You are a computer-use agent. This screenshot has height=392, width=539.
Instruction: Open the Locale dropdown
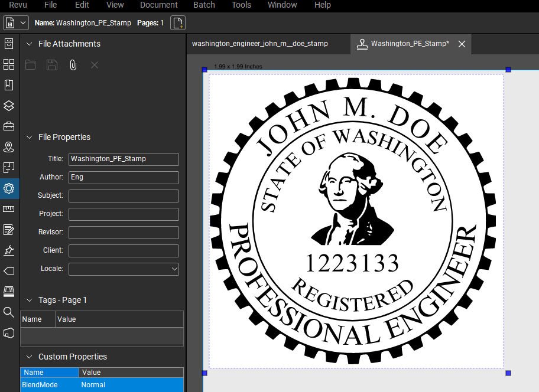(x=175, y=269)
